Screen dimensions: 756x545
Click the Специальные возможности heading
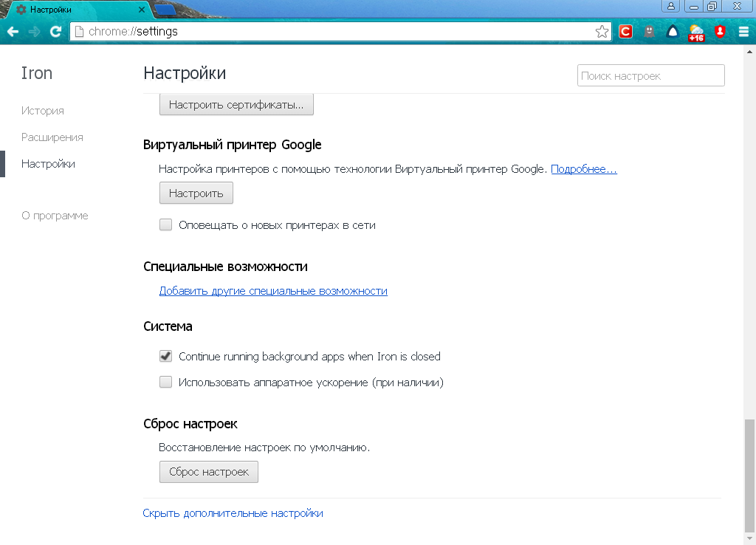225,267
